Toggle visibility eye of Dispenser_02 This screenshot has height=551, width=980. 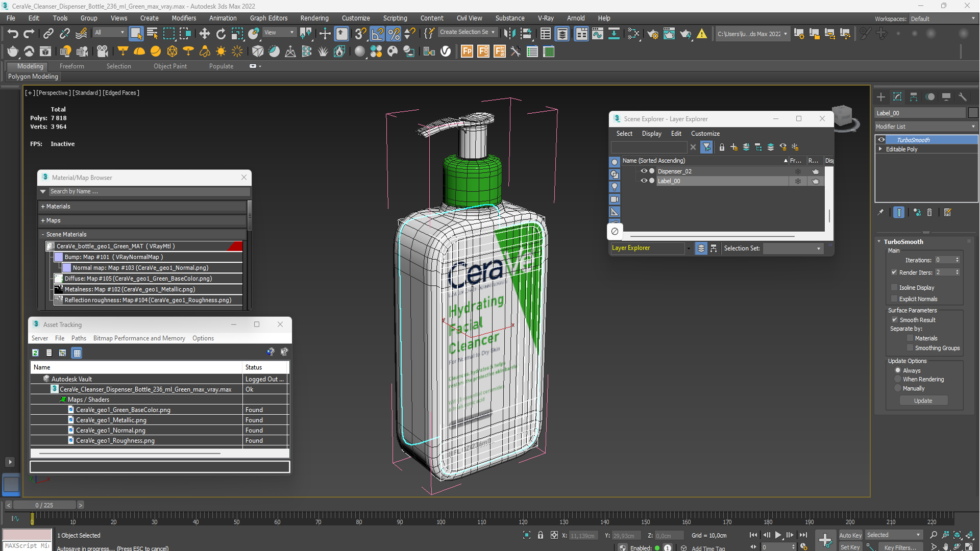click(644, 171)
